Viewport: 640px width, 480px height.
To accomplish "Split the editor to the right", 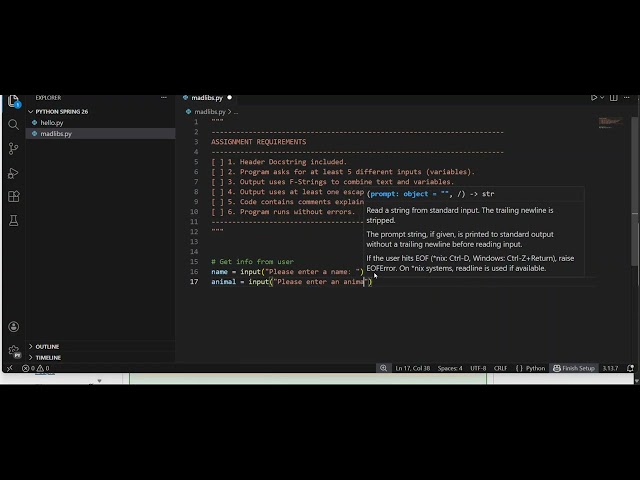I will pyautogui.click(x=613, y=98).
